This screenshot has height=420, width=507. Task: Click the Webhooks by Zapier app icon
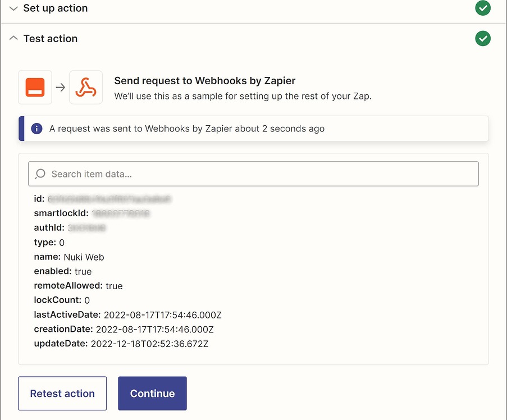85,87
